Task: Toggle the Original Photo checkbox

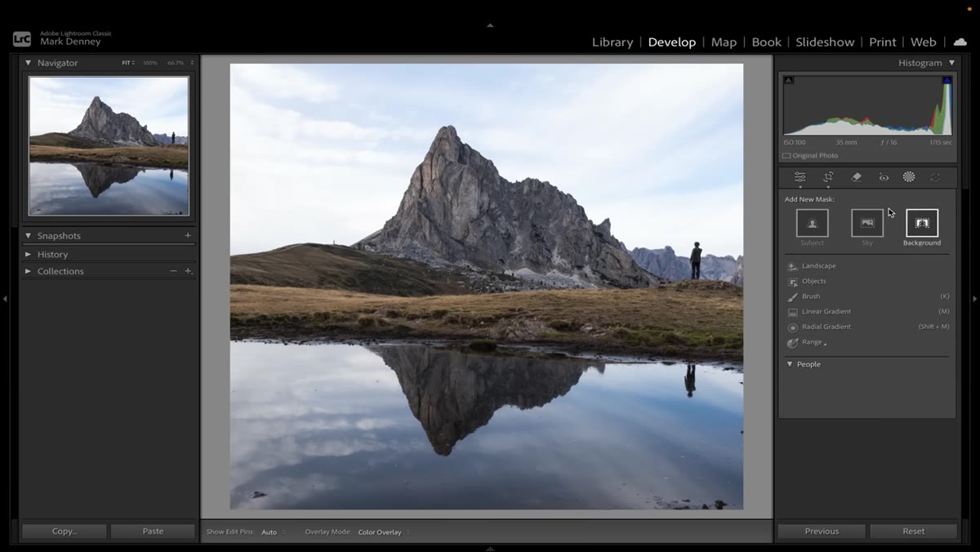Action: click(786, 156)
